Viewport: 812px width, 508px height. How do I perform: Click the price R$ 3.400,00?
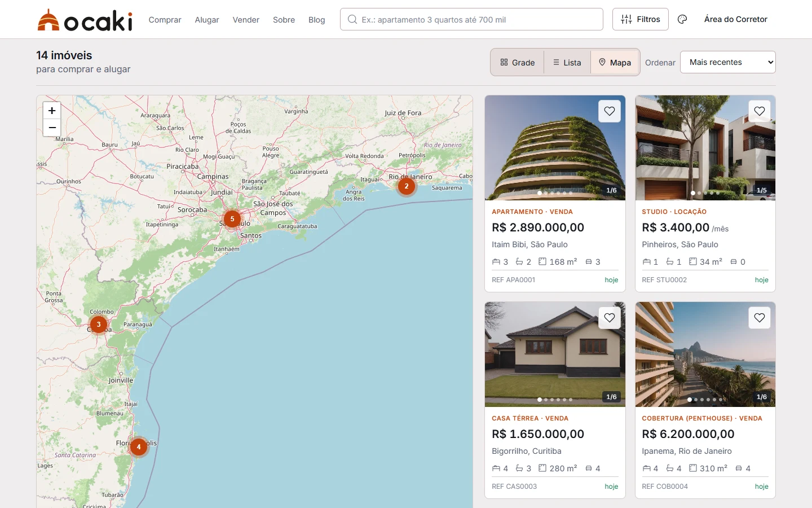pyautogui.click(x=676, y=227)
